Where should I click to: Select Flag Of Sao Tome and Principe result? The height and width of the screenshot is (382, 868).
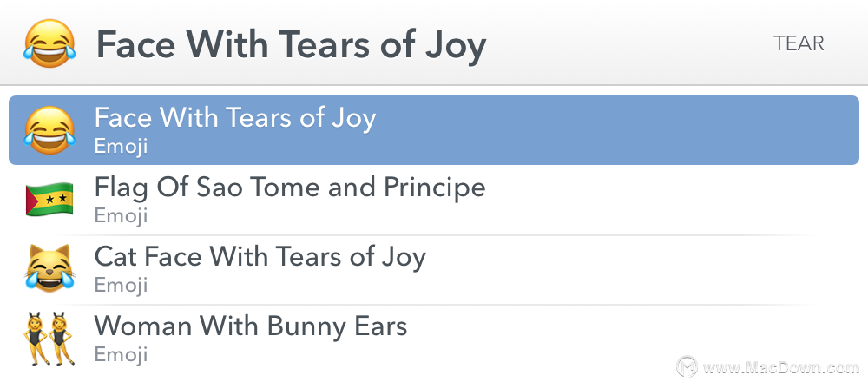click(x=434, y=200)
